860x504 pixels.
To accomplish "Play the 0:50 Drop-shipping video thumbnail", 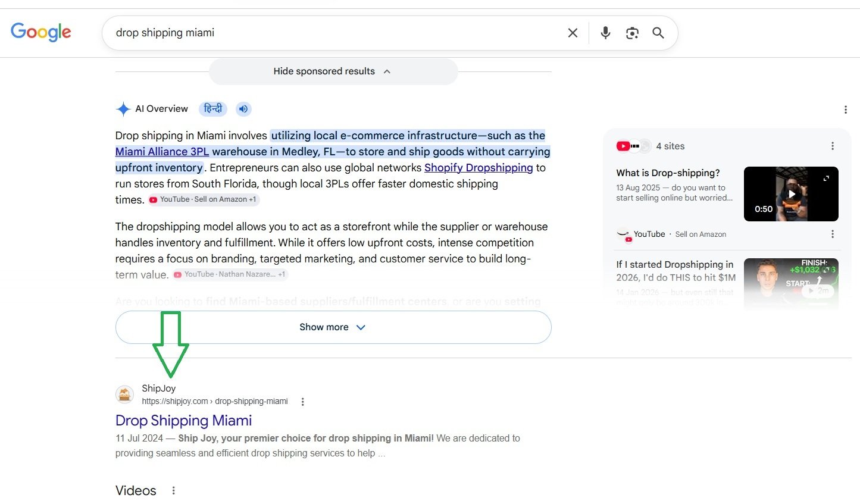I will (x=791, y=194).
